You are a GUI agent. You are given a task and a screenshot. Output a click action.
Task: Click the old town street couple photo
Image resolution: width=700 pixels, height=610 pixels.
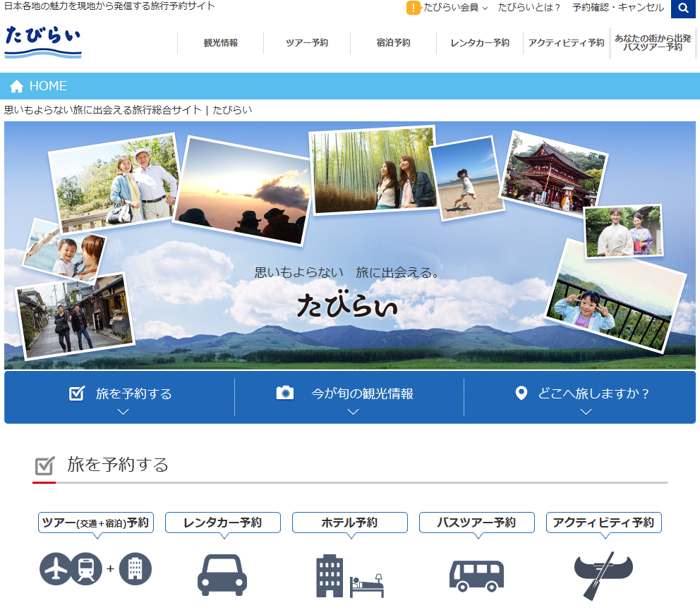pyautogui.click(x=75, y=316)
